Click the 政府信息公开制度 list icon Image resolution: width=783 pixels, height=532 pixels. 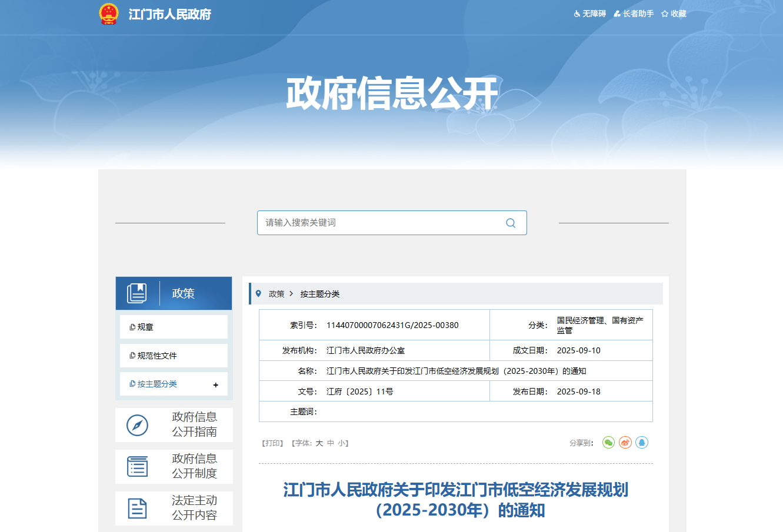[138, 467]
